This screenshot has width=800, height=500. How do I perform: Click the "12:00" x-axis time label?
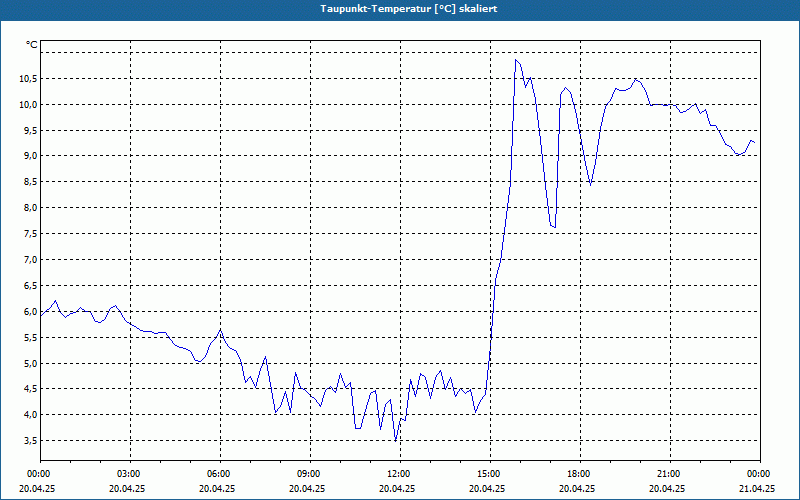[x=397, y=474]
